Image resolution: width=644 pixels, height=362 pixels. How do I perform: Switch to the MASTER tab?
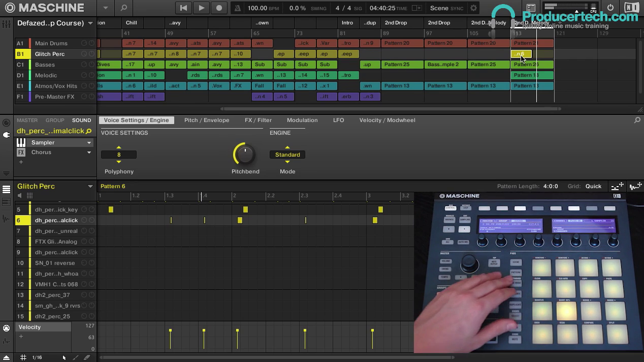pos(27,120)
